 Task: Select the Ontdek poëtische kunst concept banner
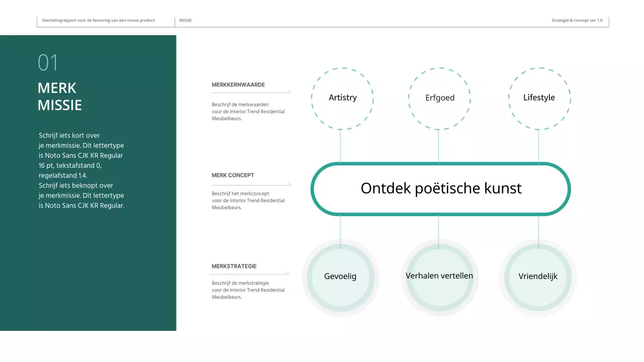tap(441, 189)
